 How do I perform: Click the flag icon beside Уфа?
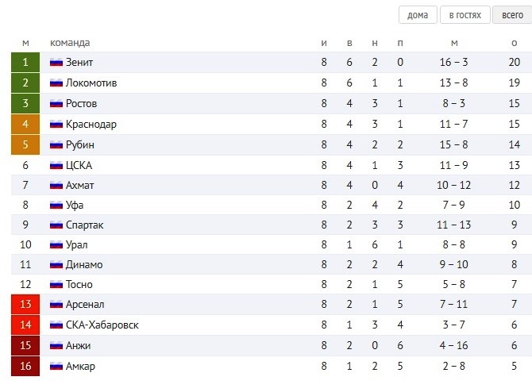click(x=56, y=206)
